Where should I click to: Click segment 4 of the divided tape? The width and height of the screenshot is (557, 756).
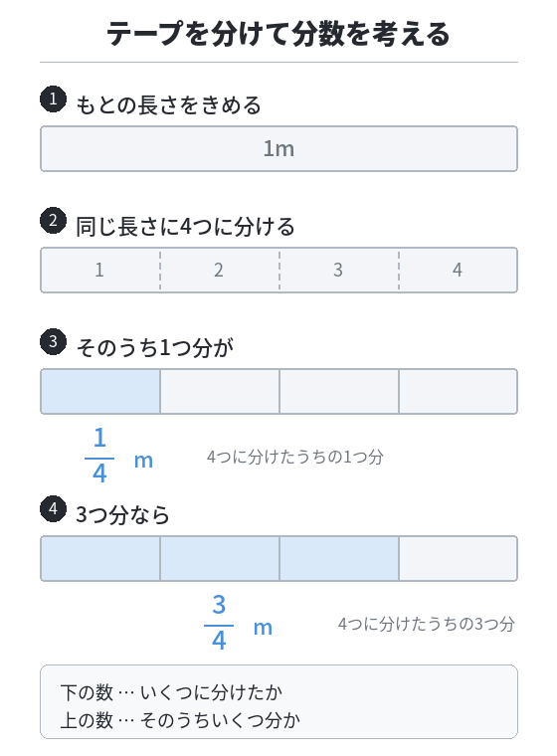tap(459, 270)
